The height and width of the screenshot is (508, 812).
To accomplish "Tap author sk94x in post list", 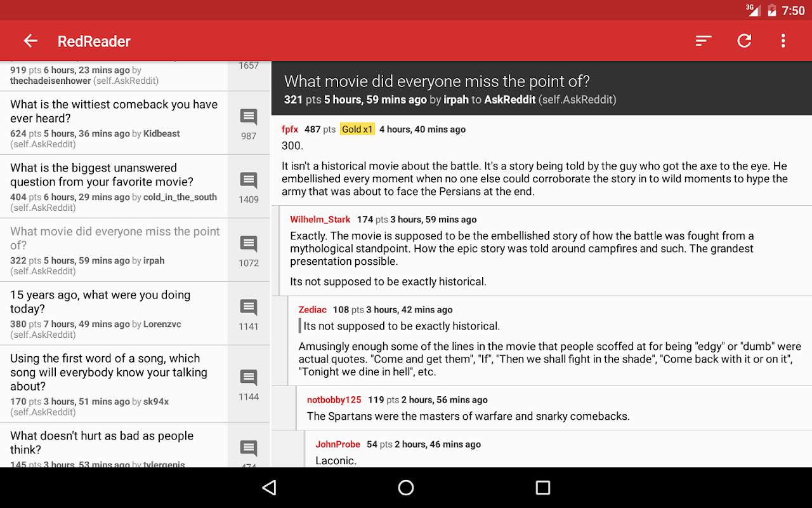I will click(x=156, y=401).
